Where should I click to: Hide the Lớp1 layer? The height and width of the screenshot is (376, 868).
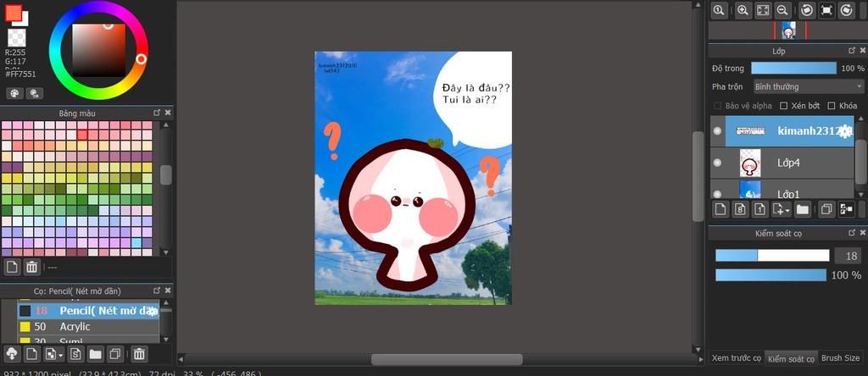[717, 194]
